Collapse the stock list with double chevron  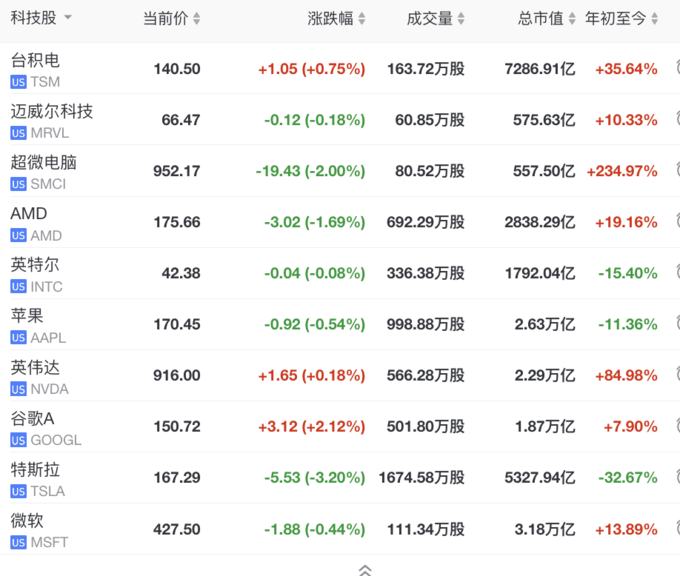click(365, 569)
